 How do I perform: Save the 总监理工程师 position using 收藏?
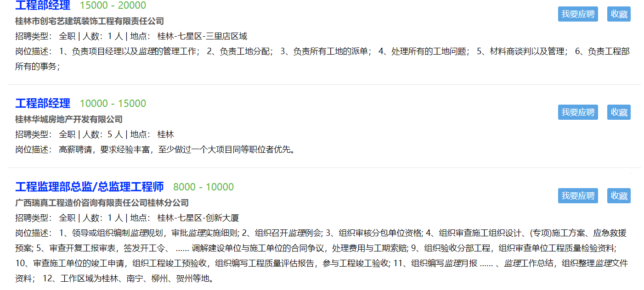tap(618, 196)
